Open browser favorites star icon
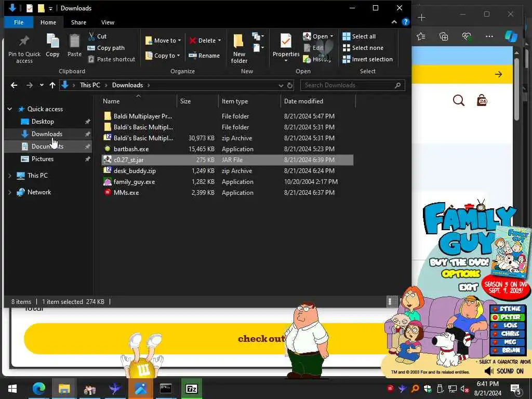The image size is (532, 399). click(x=421, y=36)
